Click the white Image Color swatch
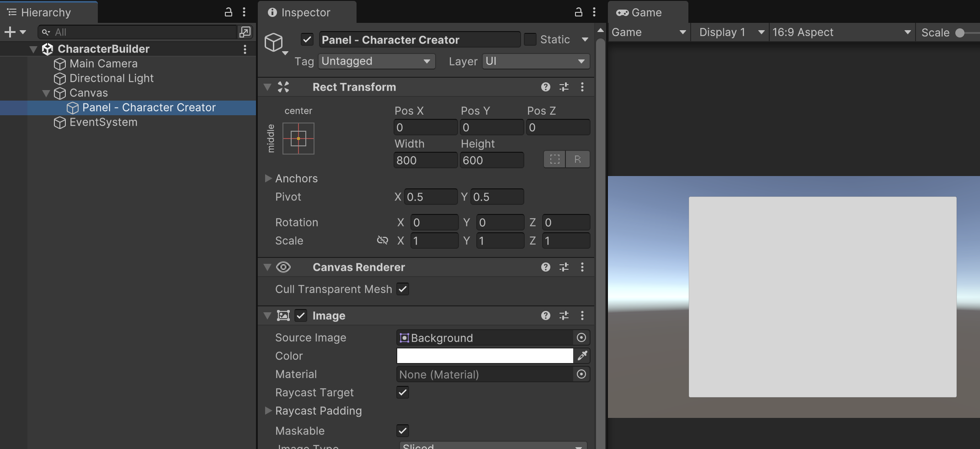980x449 pixels. pos(485,356)
